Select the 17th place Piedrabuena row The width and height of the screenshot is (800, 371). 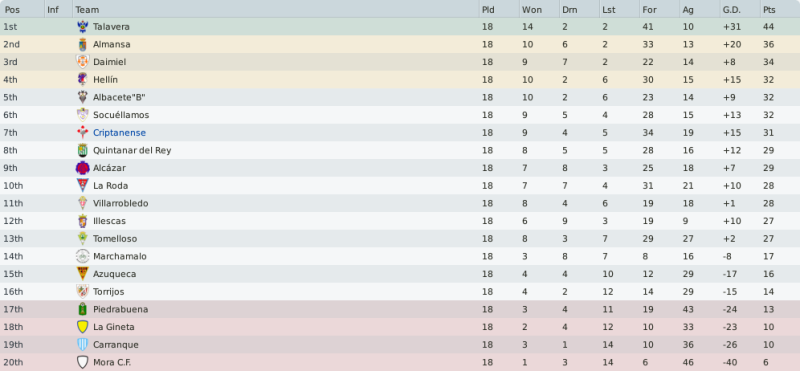pyautogui.click(x=400, y=309)
